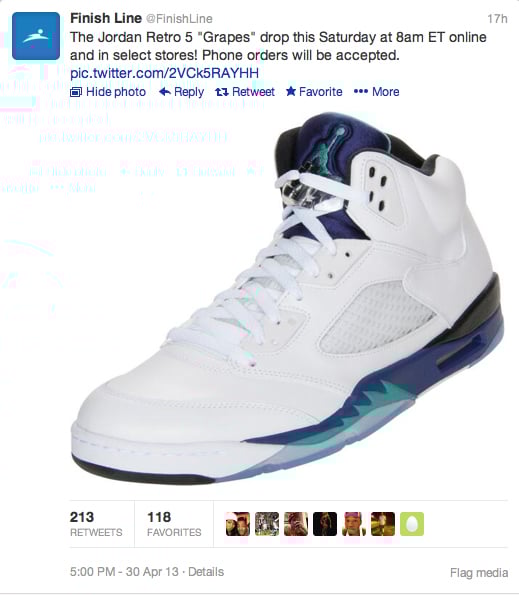Click the Favorite star icon
Screen dimensions: 519x595
291,91
